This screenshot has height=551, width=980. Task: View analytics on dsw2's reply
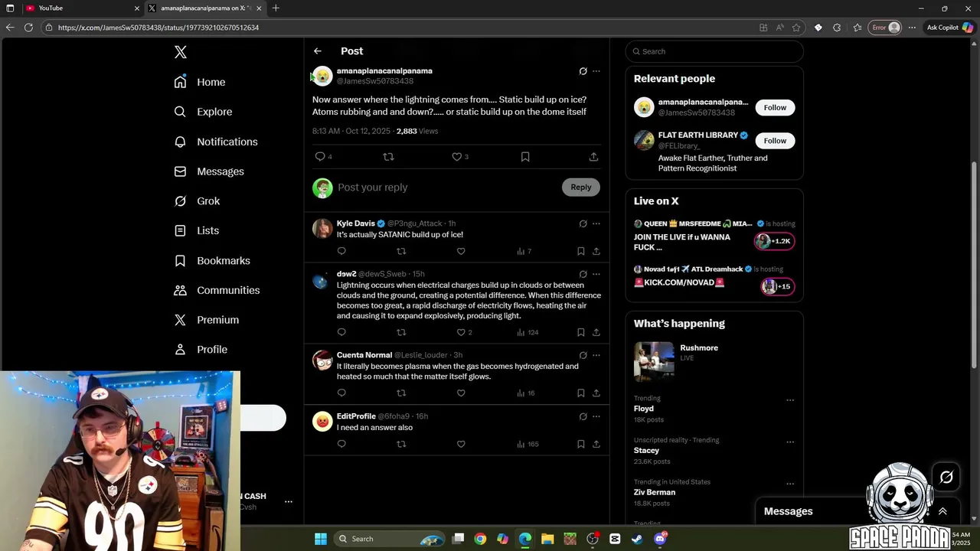528,332
